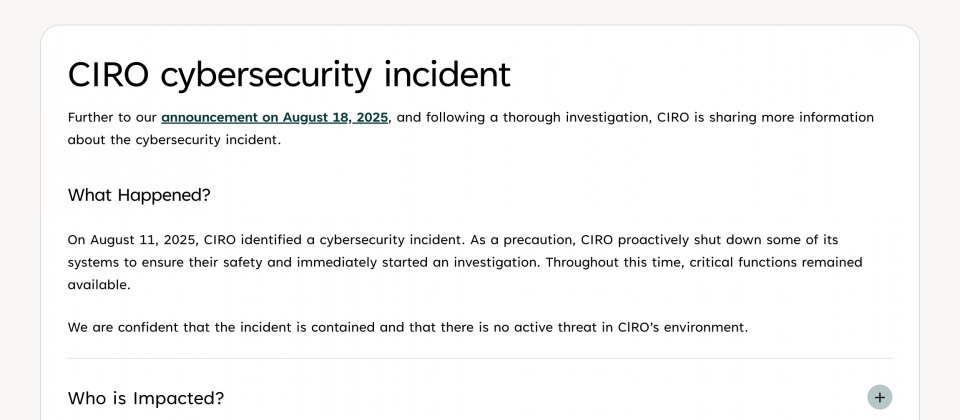Viewport: 960px width, 420px height.
Task: Click the phrase "sharing more information"
Action: click(x=790, y=117)
